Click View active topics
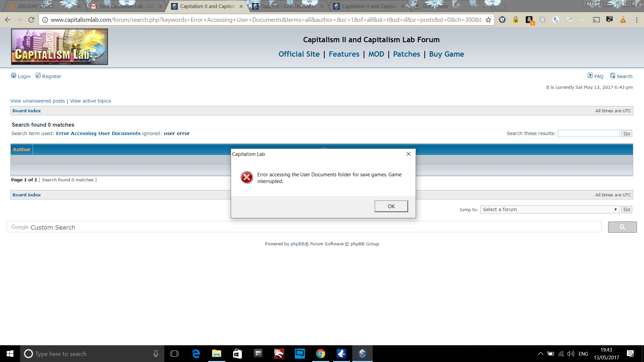The height and width of the screenshot is (362, 644). pyautogui.click(x=91, y=101)
